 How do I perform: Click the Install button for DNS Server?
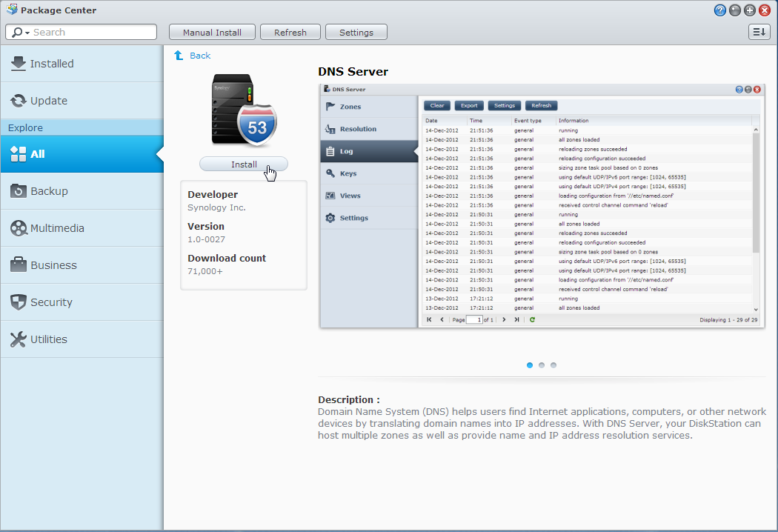pyautogui.click(x=243, y=164)
